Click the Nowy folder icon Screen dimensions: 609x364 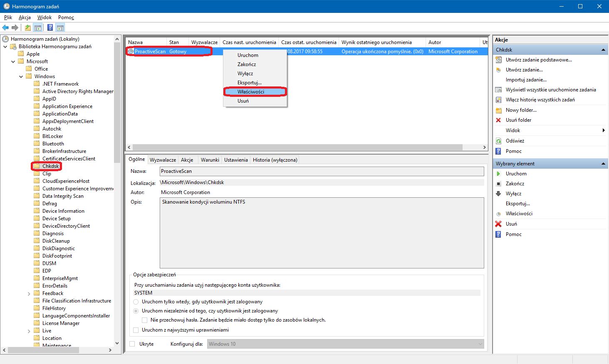498,110
